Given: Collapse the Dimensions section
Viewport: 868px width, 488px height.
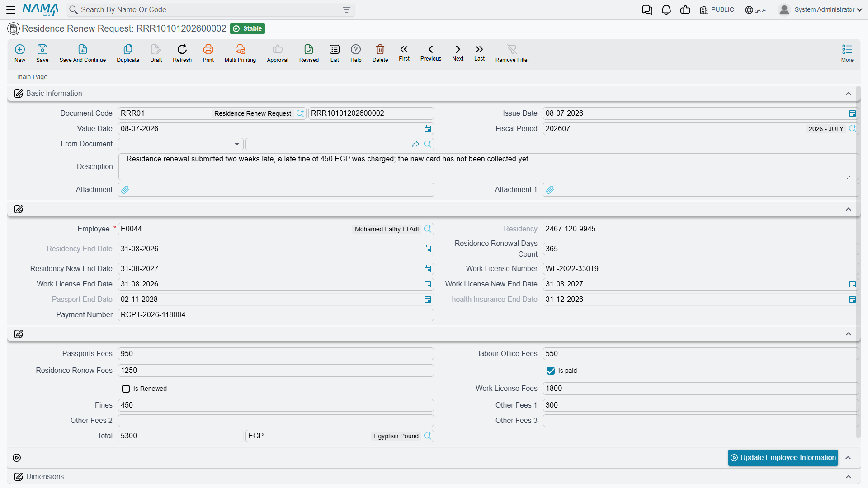Looking at the screenshot, I should 849,477.
